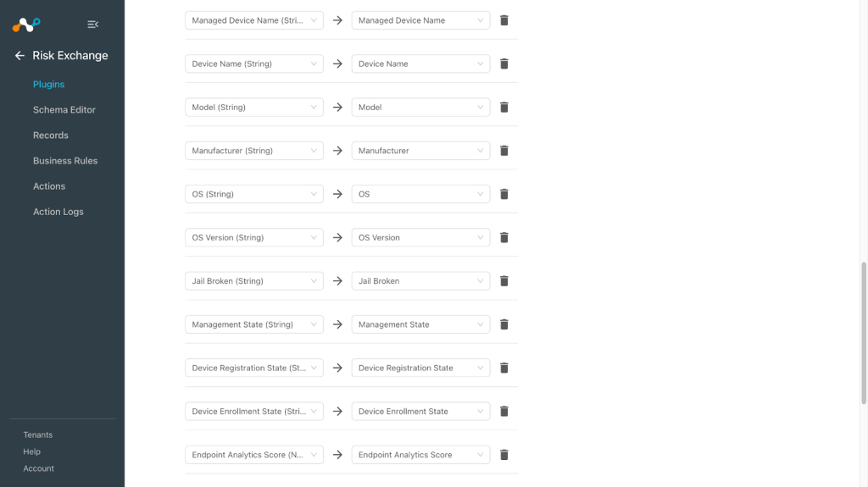868x487 pixels.
Task: Delete the Managed Device Name mapping row
Action: 504,20
